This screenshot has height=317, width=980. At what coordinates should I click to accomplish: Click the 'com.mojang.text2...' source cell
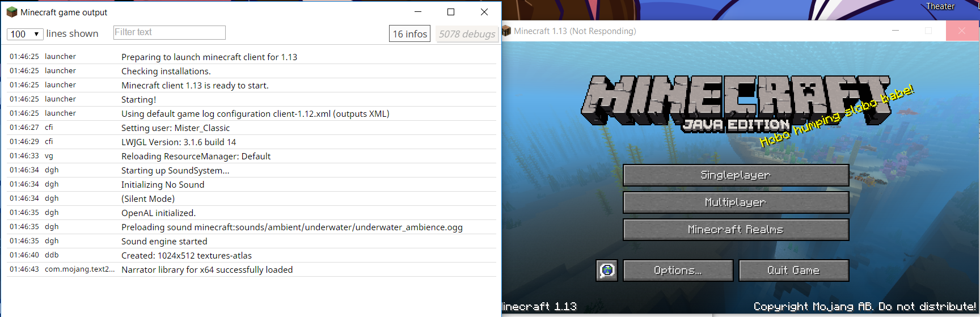click(x=80, y=269)
